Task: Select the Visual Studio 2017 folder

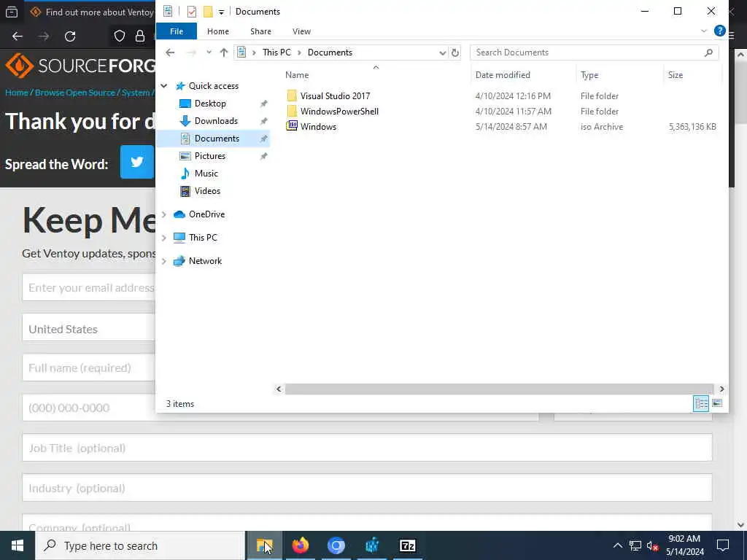Action: point(335,96)
